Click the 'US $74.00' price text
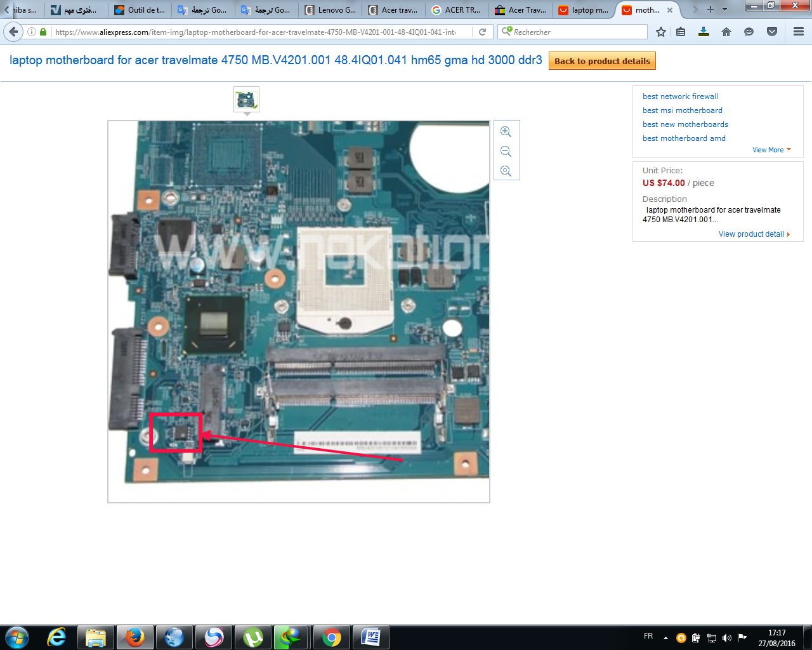The height and width of the screenshot is (650, 812). click(x=664, y=183)
